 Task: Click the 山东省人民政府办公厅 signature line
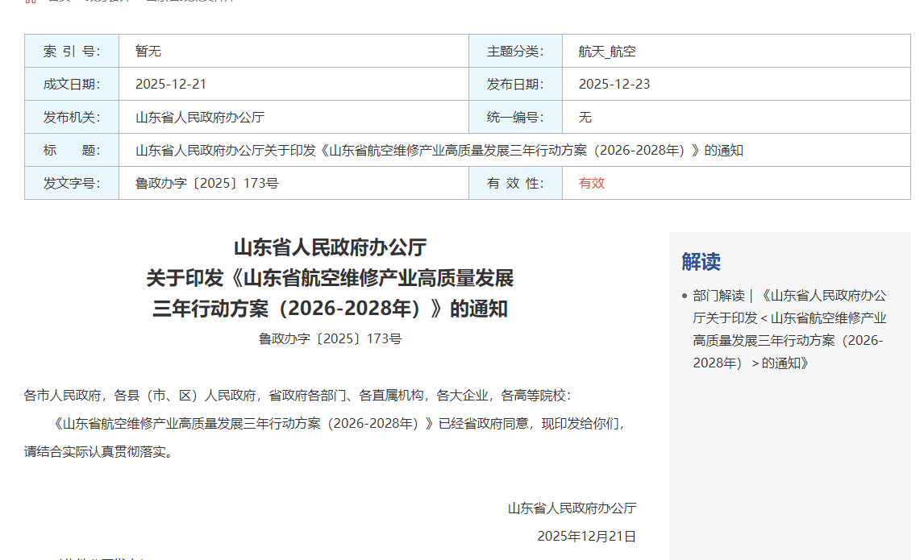coord(572,508)
